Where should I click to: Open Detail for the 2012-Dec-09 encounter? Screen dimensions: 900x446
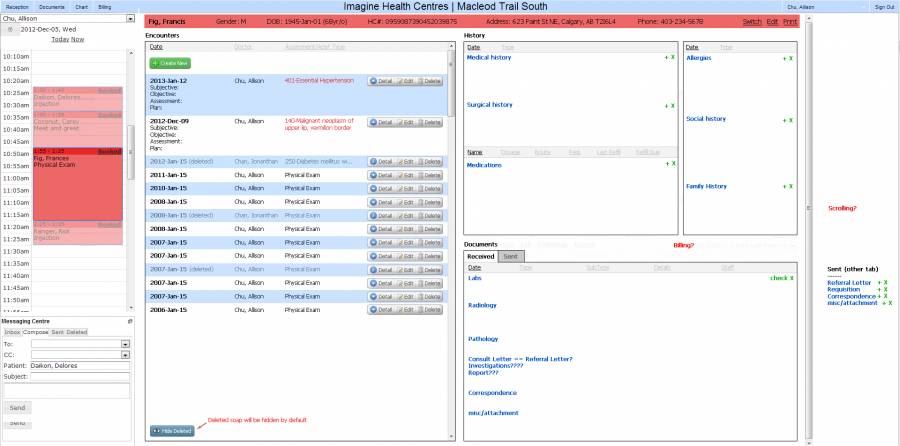(381, 122)
